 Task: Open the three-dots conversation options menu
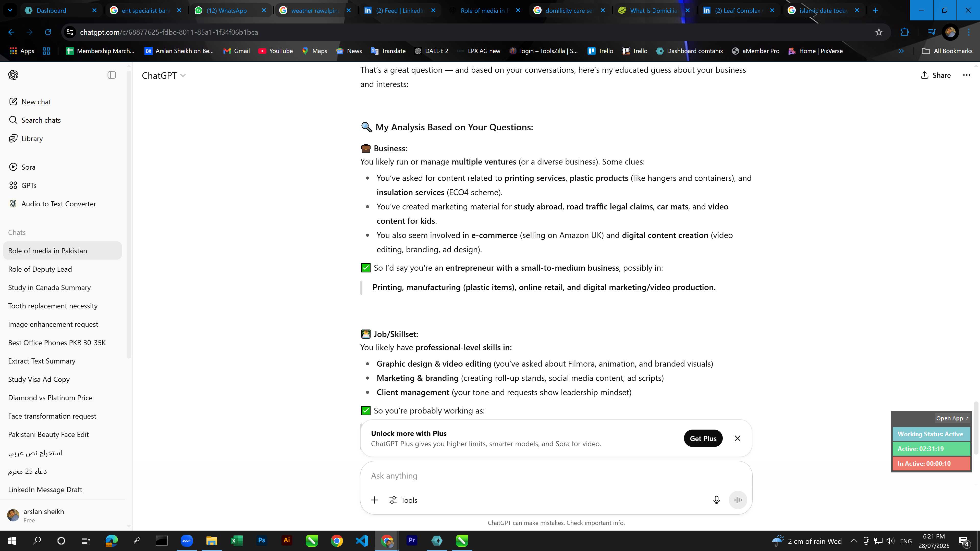tap(966, 75)
